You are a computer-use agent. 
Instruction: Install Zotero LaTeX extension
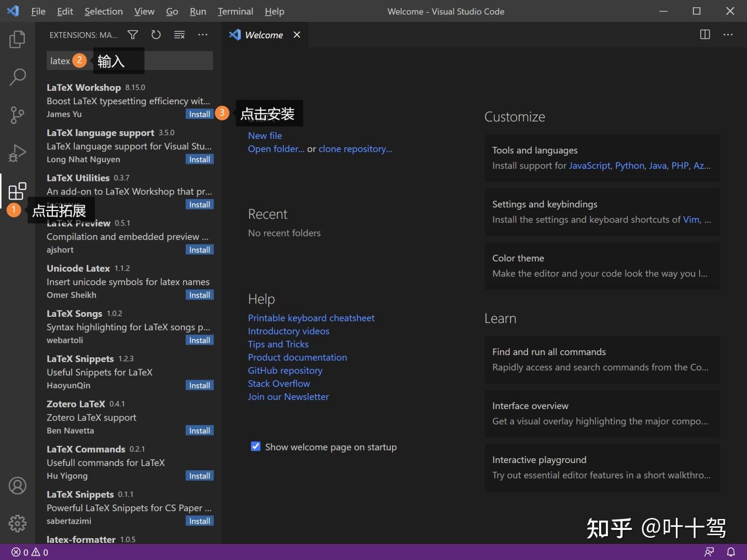200,430
